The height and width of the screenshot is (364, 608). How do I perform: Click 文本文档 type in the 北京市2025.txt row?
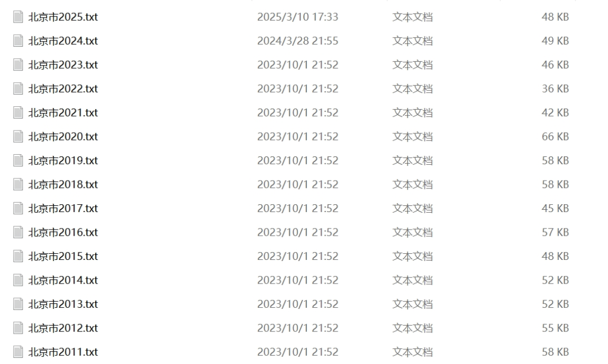[413, 17]
